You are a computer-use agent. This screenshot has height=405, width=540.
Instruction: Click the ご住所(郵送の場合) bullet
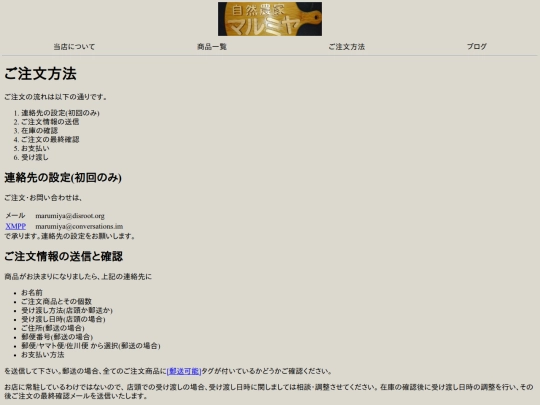pos(53,328)
